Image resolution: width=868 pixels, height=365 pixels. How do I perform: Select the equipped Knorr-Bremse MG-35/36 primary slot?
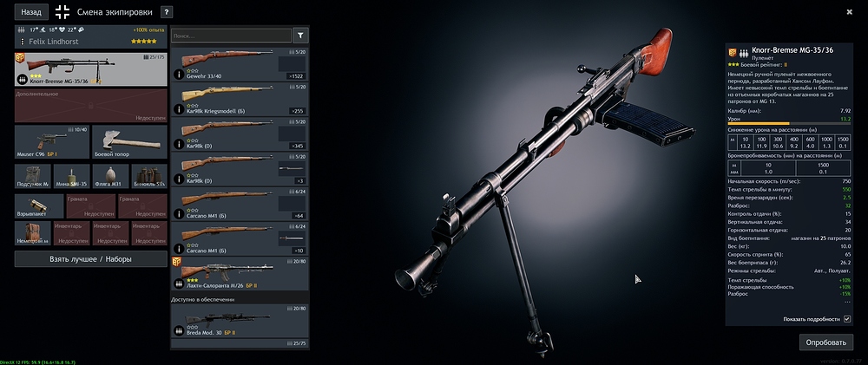click(x=91, y=68)
